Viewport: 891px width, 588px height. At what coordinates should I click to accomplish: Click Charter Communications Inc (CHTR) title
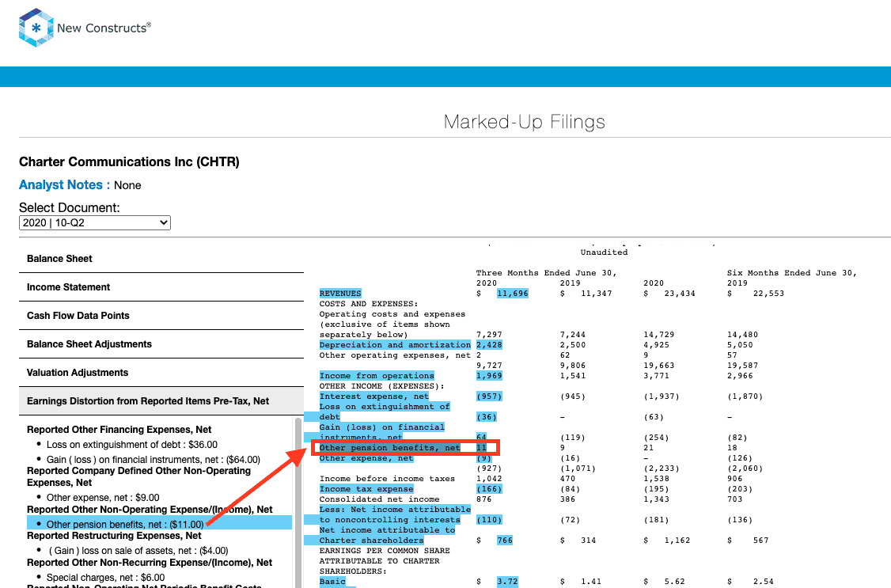click(x=129, y=162)
